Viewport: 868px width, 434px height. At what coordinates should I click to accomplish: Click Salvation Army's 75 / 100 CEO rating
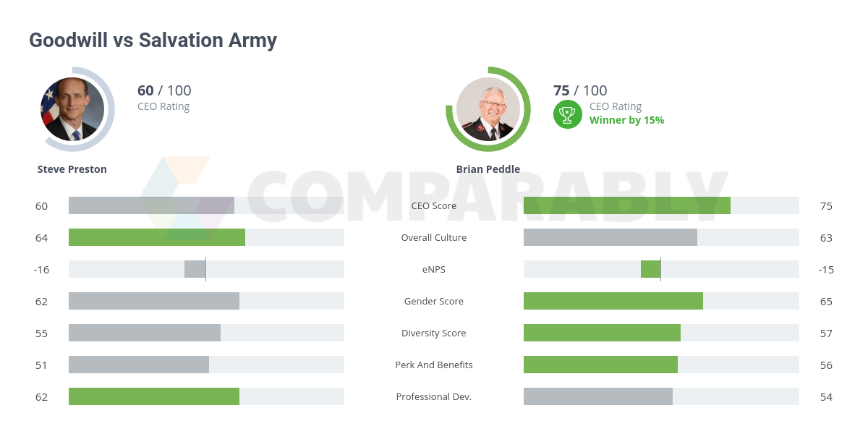tap(580, 90)
